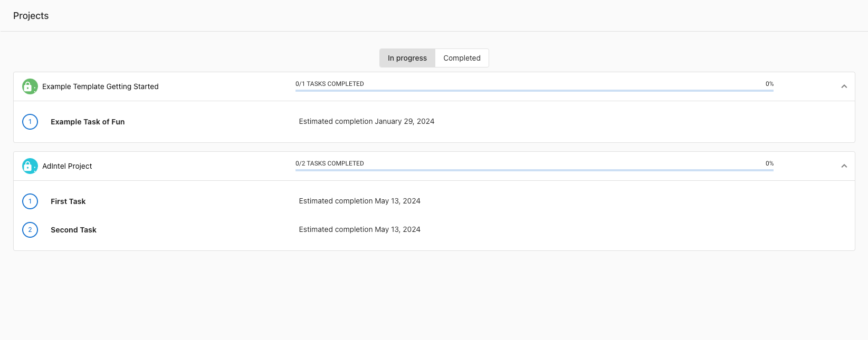The width and height of the screenshot is (868, 340).
Task: Open the Second Task item
Action: pyautogui.click(x=73, y=230)
